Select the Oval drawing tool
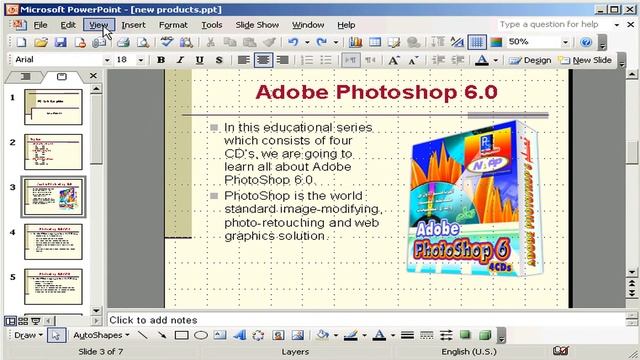 click(200, 336)
